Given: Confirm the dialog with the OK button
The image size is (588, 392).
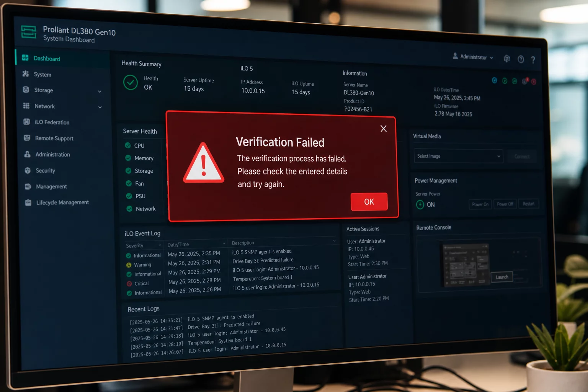Looking at the screenshot, I should (x=369, y=202).
